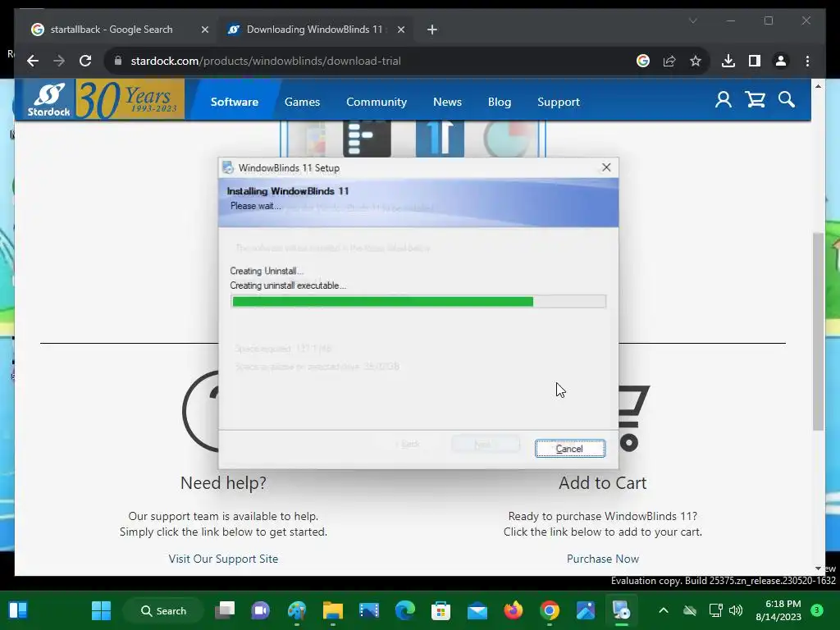Screen dimensions: 840x630
Task: Select the WindowBlinds installer taskbar icon
Action: point(622,610)
